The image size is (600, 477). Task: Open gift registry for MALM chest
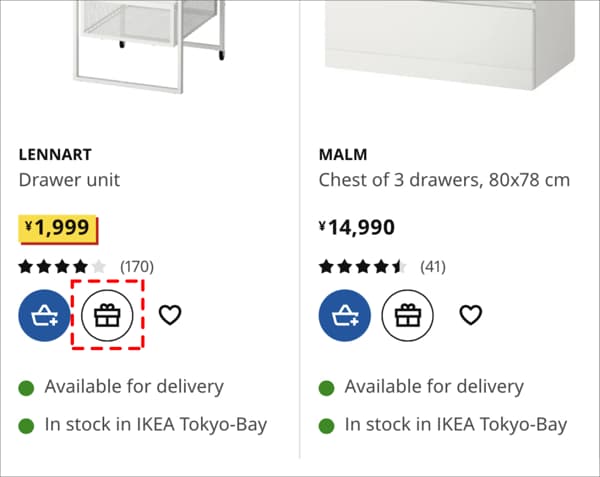(x=408, y=316)
